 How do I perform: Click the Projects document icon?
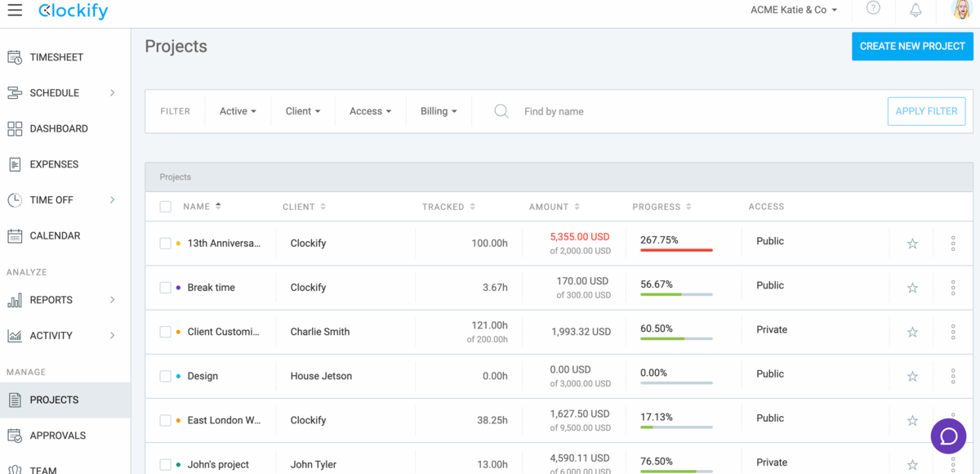point(15,400)
